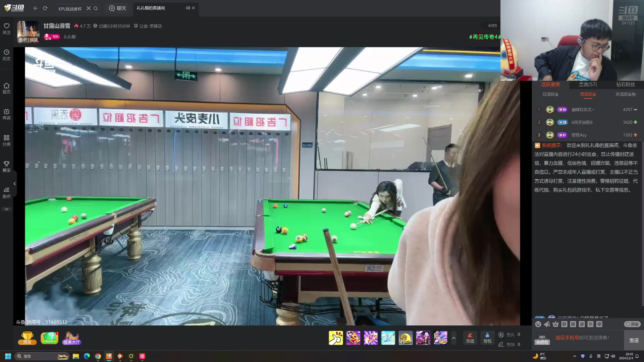Refresh the page with the reload icon
This screenshot has width=644, height=362.
pos(45,8)
